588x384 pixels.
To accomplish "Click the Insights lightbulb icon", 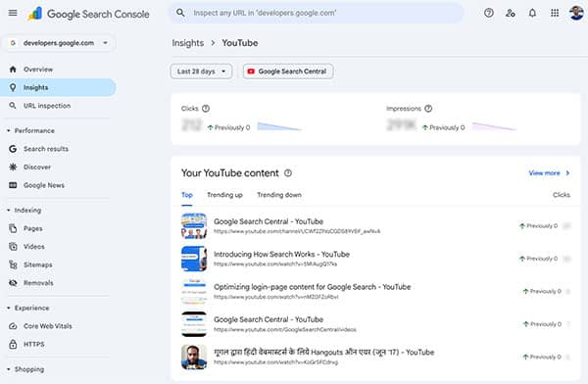I will (x=13, y=87).
